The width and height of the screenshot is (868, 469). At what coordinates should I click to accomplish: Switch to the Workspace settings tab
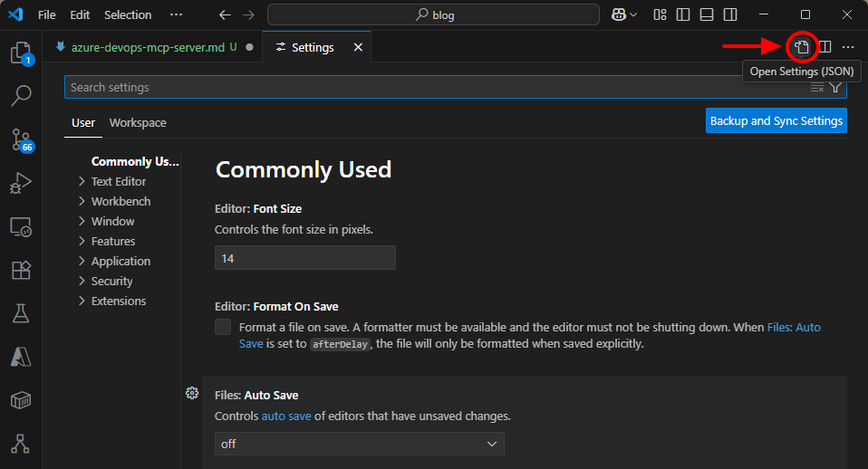138,122
